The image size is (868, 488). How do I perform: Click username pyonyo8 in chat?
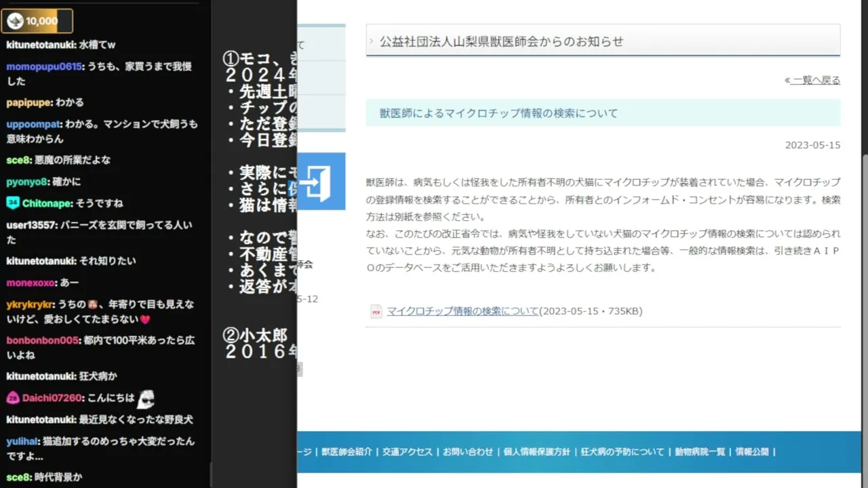tap(27, 182)
